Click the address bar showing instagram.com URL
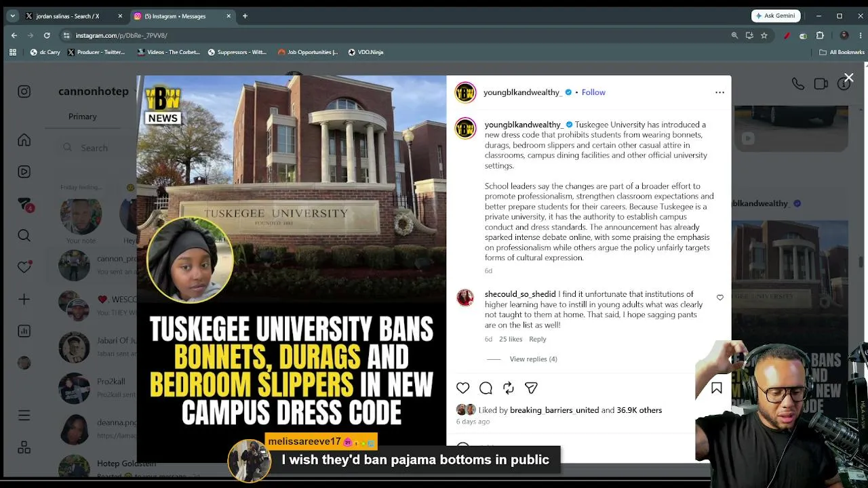 click(400, 35)
